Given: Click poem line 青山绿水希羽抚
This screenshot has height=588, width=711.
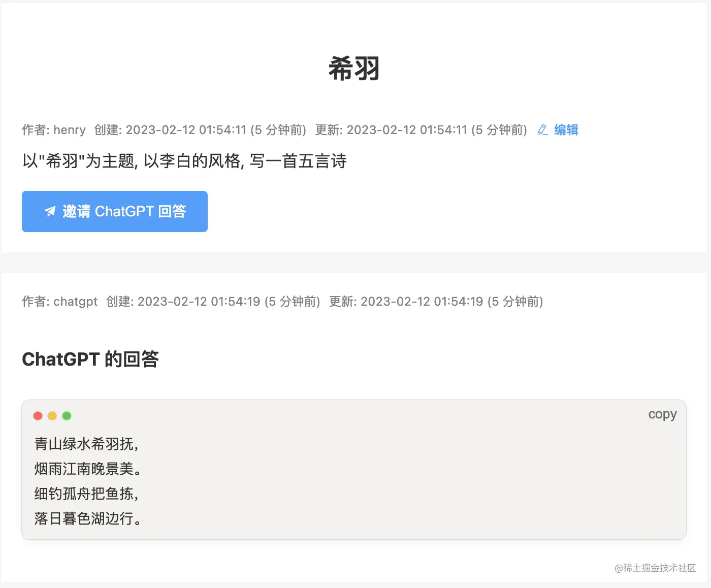Looking at the screenshot, I should pyautogui.click(x=86, y=444).
